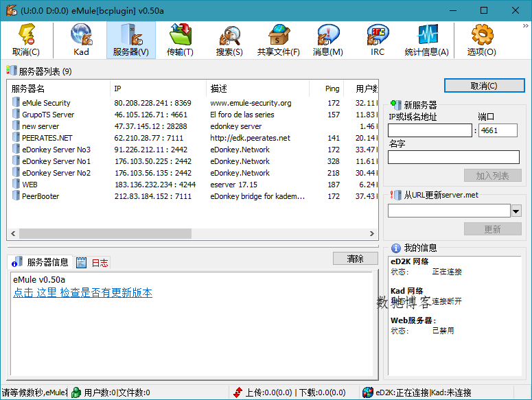
Task: Click the server list scroll left arrow
Action: [x=13, y=233]
